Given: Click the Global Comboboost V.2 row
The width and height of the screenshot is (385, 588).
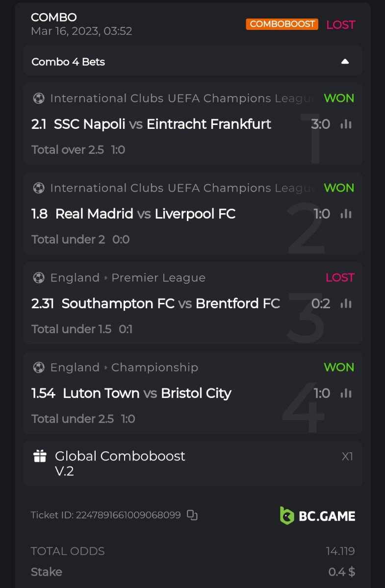Looking at the screenshot, I should (x=192, y=464).
